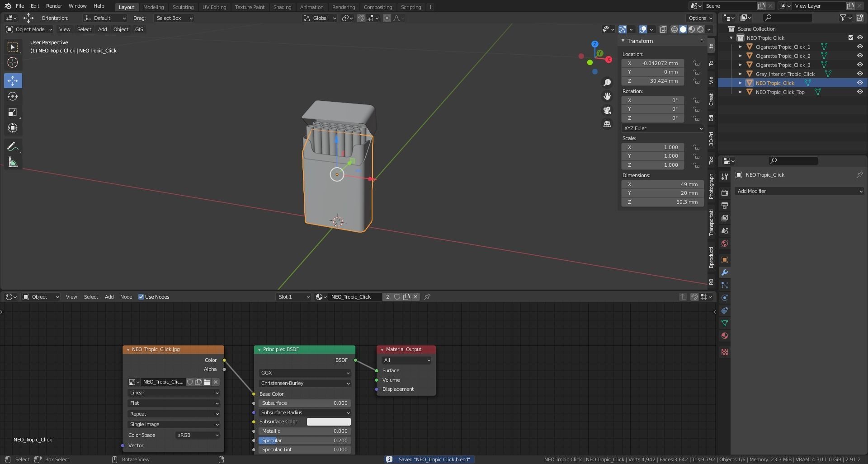Switch to rendered viewport shading
The height and width of the screenshot is (464, 868).
[x=700, y=29]
